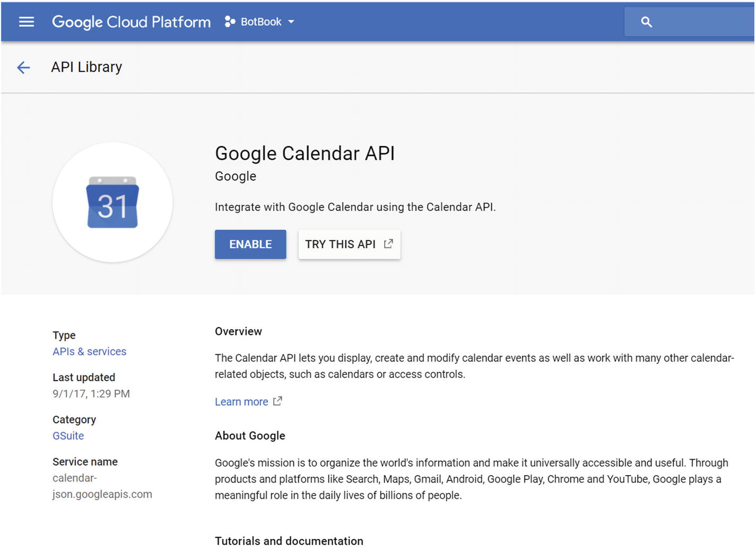Screen dimensions: 756x552
Task: Enable the Google Calendar API
Action: (x=250, y=244)
